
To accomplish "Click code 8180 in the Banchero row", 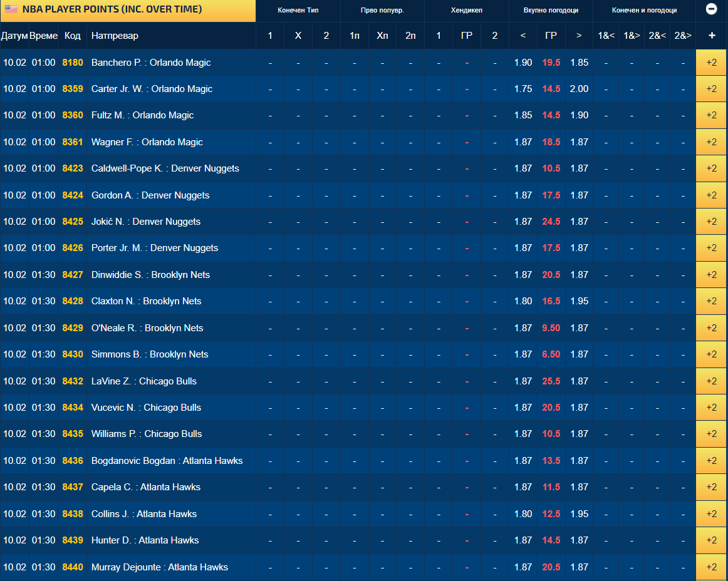I will point(73,63).
